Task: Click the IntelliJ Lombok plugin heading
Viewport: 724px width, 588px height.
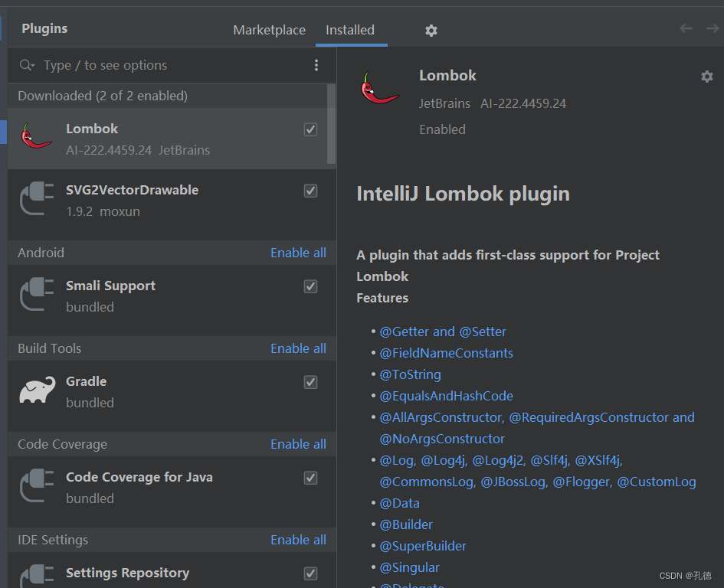Action: [463, 194]
